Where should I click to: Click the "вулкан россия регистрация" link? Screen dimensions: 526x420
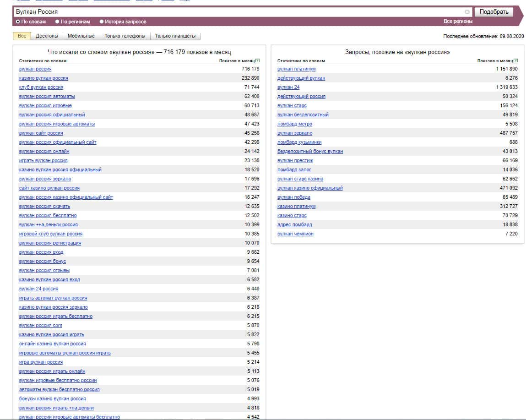click(x=50, y=243)
